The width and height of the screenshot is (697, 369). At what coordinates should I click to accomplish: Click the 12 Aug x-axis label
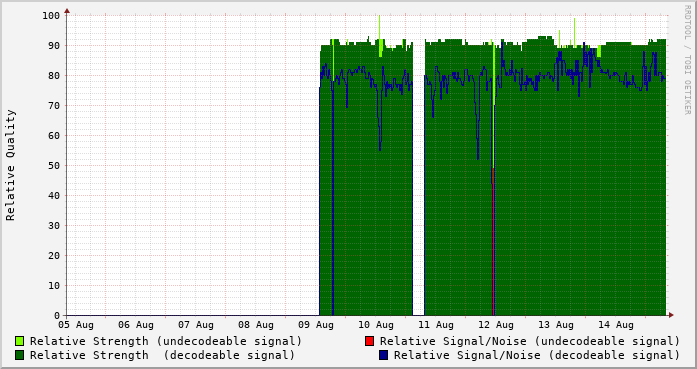coord(496,325)
